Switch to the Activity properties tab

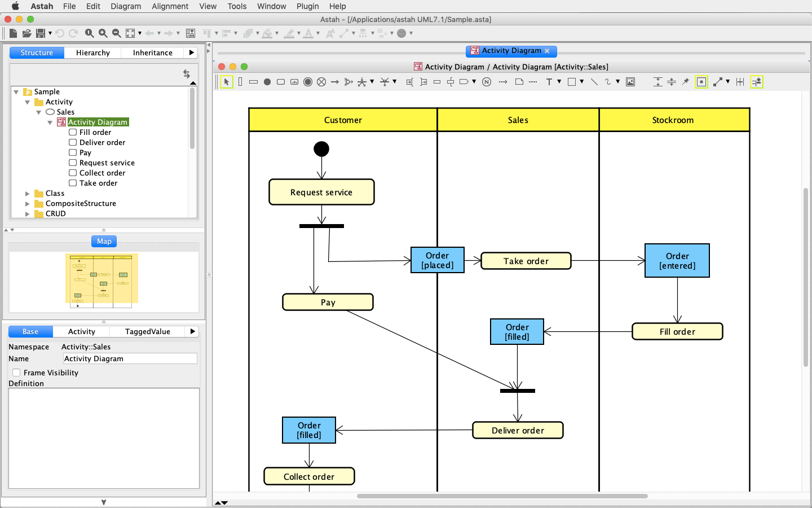tap(82, 331)
